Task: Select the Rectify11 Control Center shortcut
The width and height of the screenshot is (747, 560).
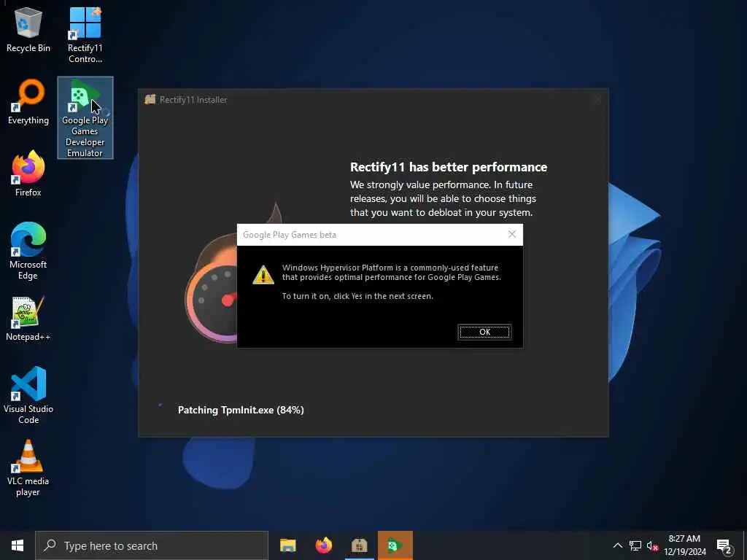Action: [85, 35]
